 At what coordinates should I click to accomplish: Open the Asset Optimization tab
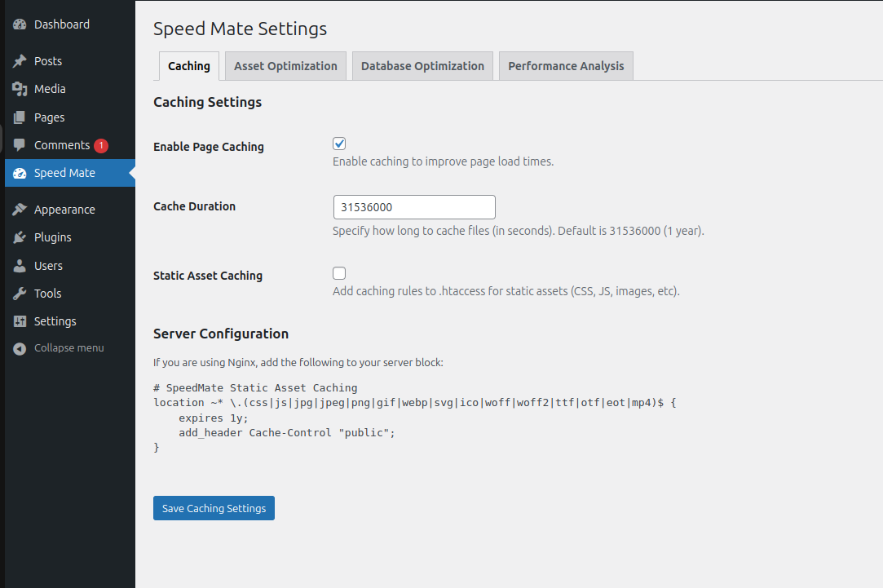pos(285,66)
